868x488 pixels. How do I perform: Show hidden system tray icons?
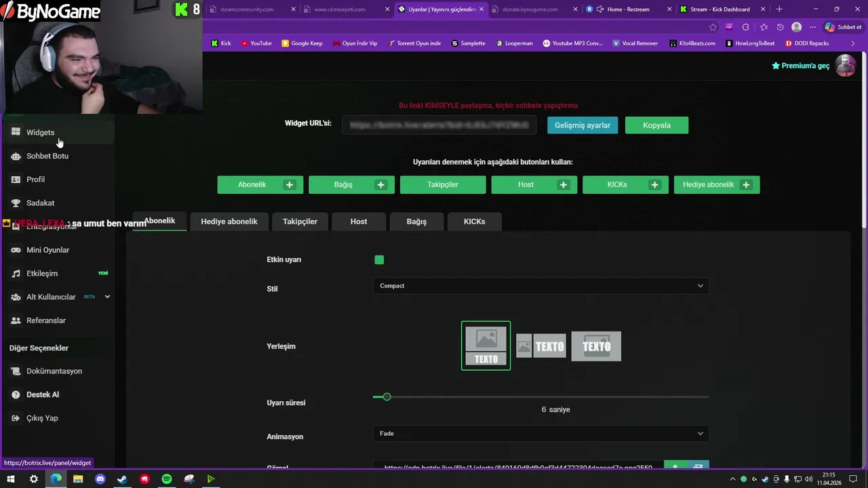coord(732,479)
